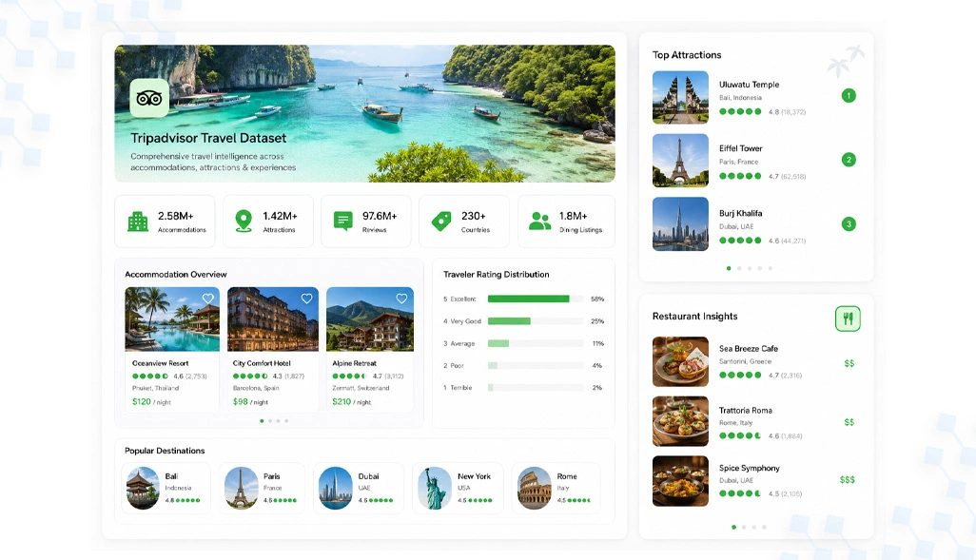Click the 3 Average rating bar
This screenshot has width=976, height=560.
(536, 343)
